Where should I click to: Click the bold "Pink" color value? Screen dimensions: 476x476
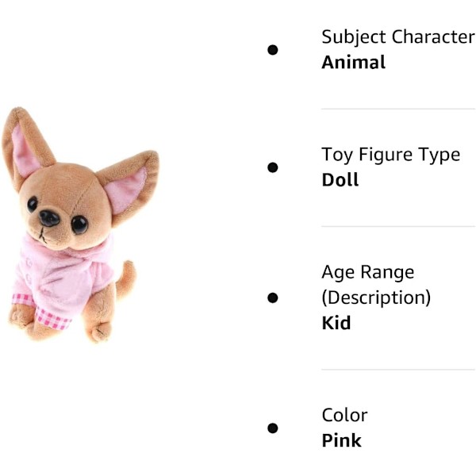(x=341, y=440)
